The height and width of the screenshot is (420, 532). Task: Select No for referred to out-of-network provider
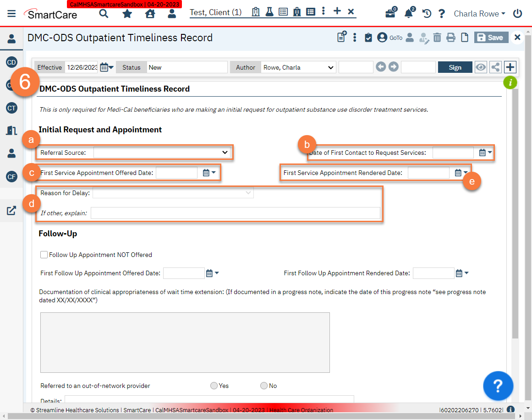point(264,386)
